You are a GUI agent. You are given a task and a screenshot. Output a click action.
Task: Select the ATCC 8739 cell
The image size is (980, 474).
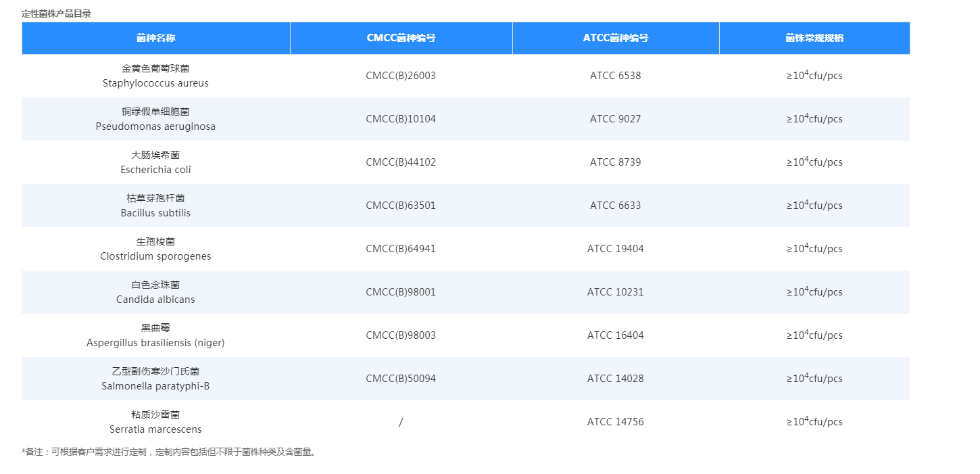[616, 162]
